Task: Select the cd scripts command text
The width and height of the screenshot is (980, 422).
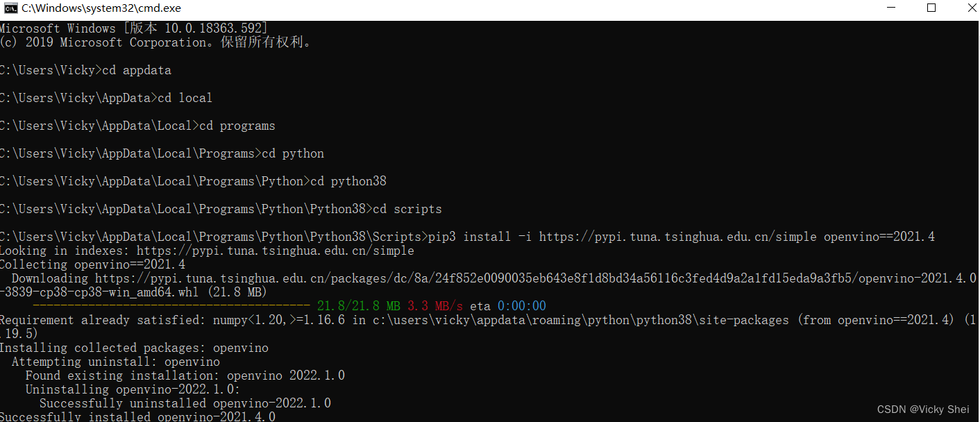Action: tap(409, 208)
